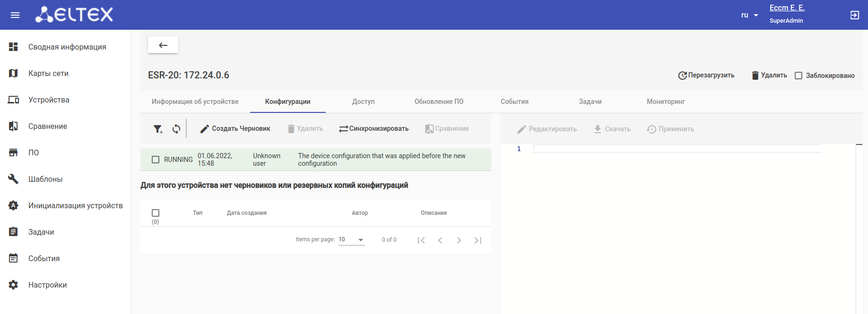Image resolution: width=868 pixels, height=314 pixels.
Task: Check the RUNNING configuration checkbox
Action: click(156, 160)
